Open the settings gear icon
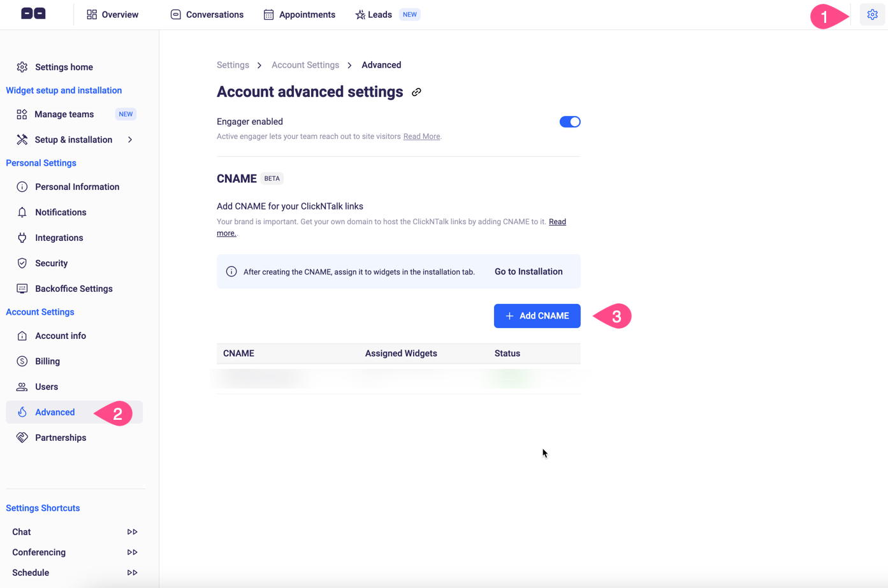 coord(872,14)
